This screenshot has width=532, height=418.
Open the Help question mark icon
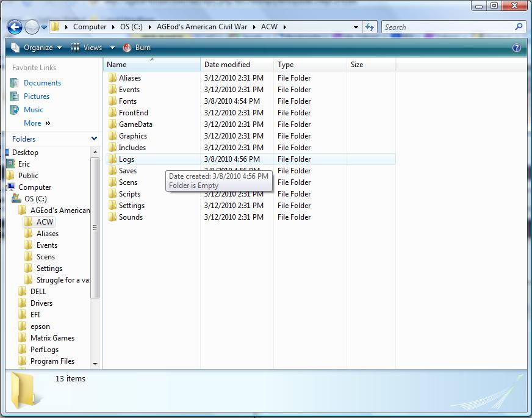517,48
